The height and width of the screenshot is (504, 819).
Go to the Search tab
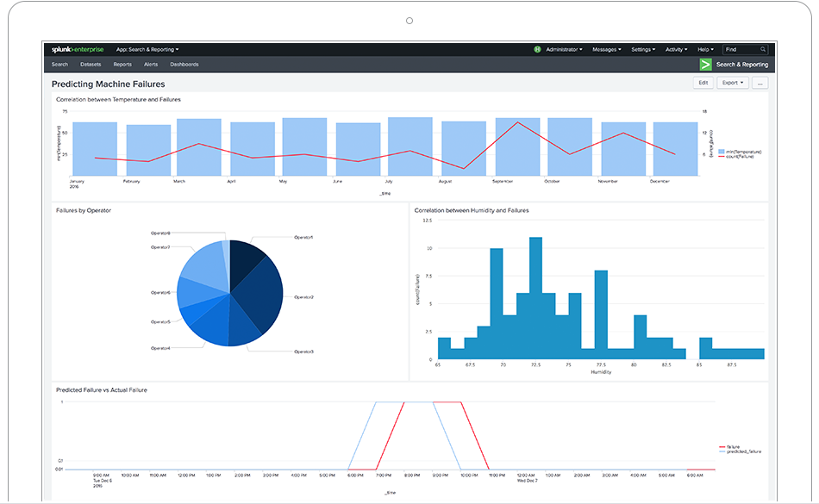click(59, 64)
